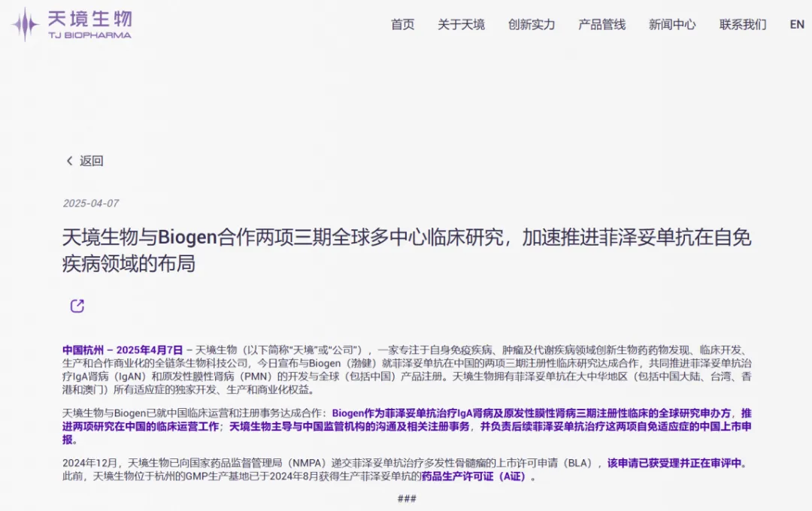
Task: Click the ### end-of-article marker
Action: (x=406, y=498)
